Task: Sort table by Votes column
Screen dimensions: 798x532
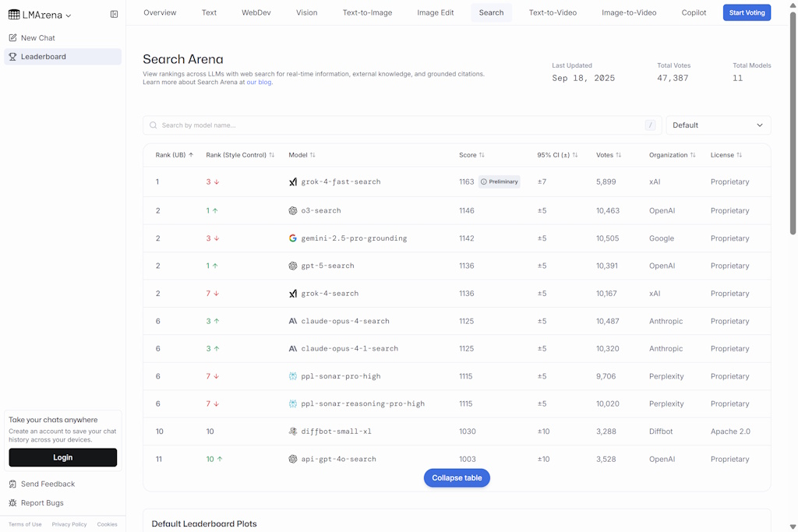Action: [608, 155]
